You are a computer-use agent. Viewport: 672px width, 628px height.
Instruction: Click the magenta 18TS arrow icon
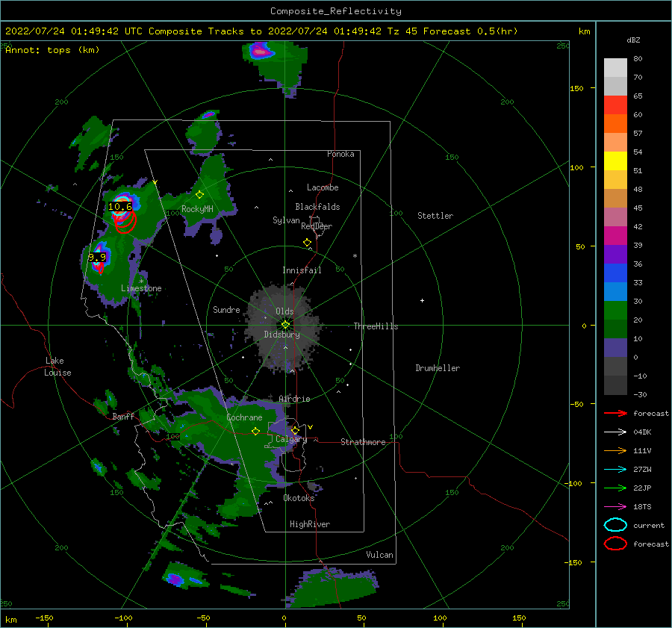[x=615, y=507]
